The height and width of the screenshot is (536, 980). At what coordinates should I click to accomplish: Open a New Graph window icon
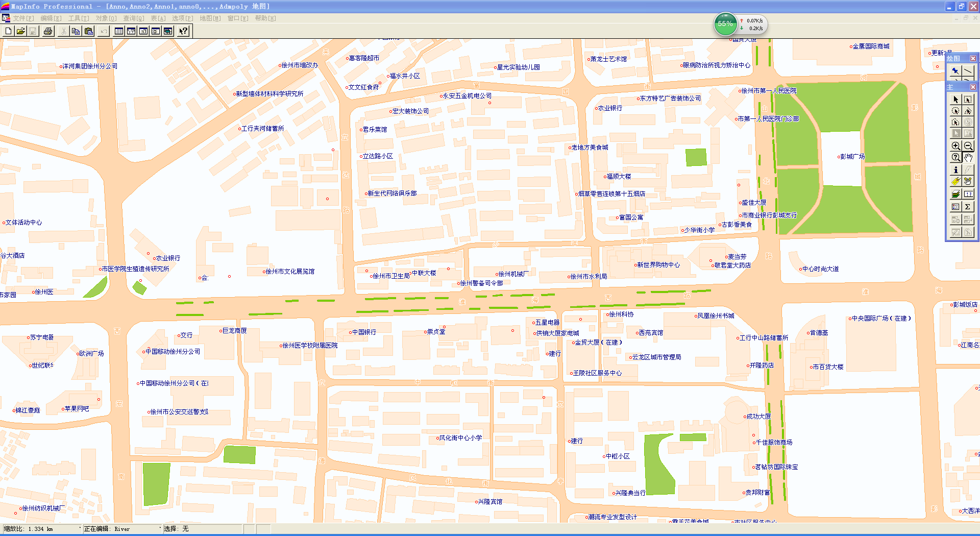(143, 31)
